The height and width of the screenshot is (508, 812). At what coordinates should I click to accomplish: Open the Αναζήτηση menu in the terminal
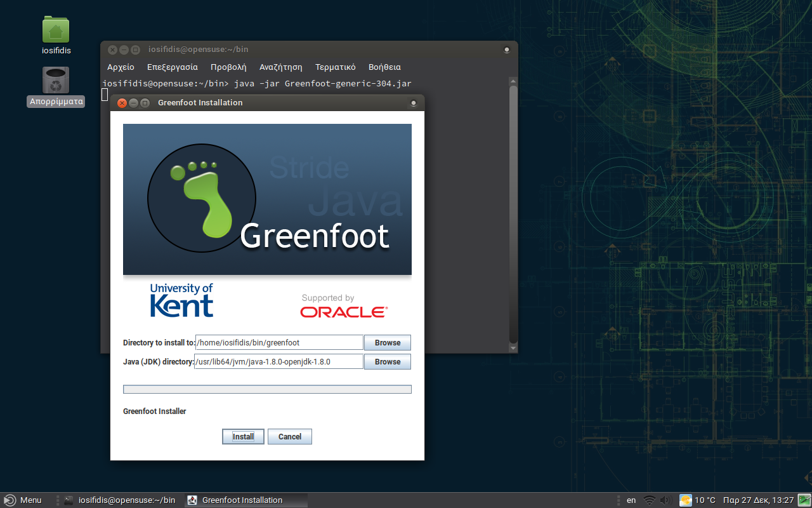click(x=281, y=67)
